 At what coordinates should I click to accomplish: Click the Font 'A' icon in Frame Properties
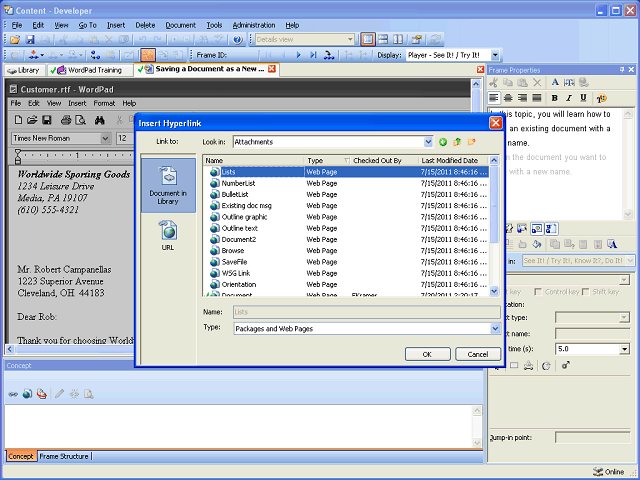(x=555, y=82)
